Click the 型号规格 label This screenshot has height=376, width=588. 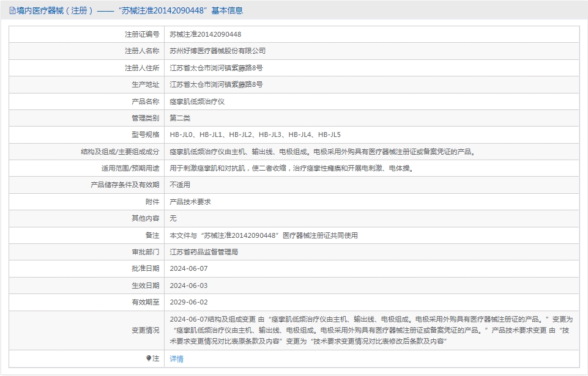[x=146, y=135]
